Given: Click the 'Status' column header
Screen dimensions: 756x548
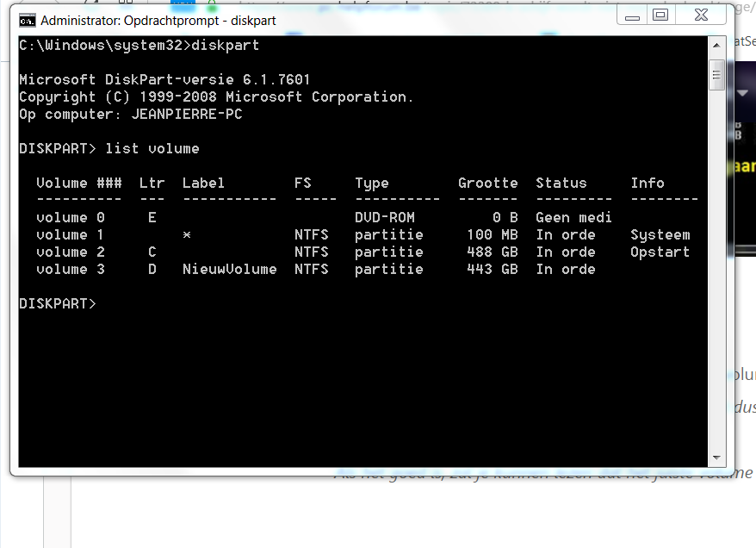Looking at the screenshot, I should tap(561, 184).
